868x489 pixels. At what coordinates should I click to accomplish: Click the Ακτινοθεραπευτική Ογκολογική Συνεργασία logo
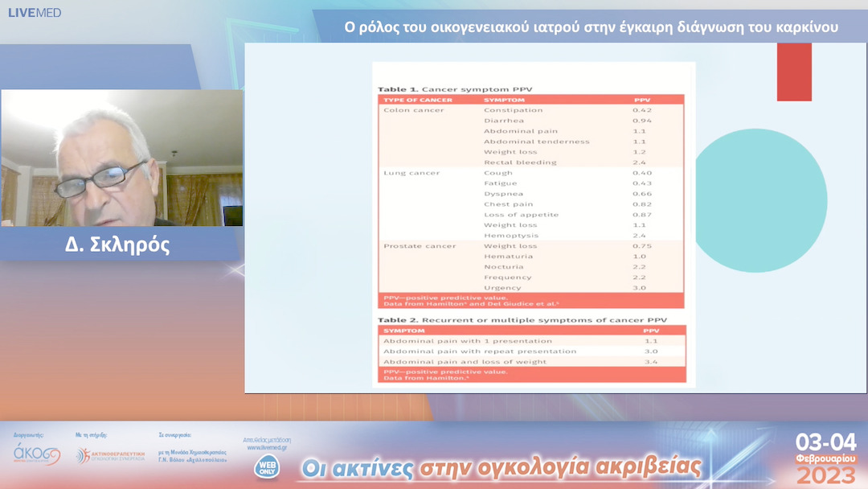[110, 456]
